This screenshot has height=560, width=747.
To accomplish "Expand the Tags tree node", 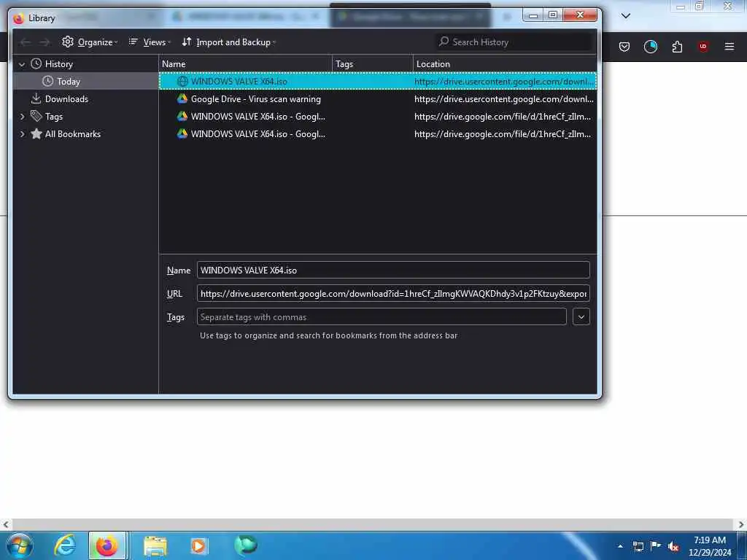I will [22, 116].
